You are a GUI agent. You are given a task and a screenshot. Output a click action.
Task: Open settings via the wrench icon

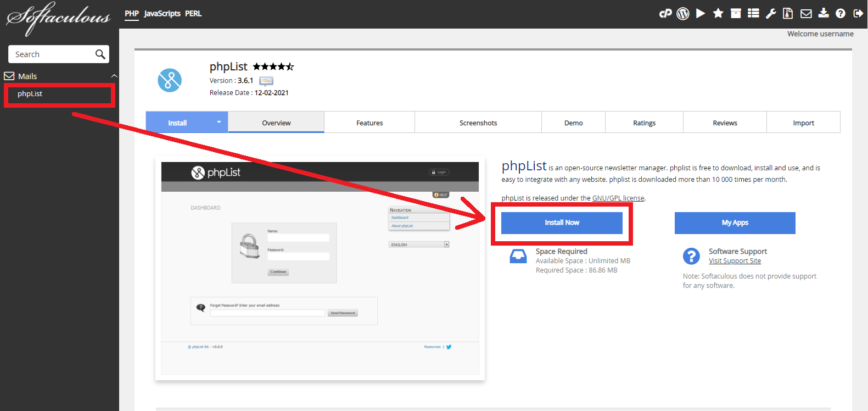tap(771, 13)
